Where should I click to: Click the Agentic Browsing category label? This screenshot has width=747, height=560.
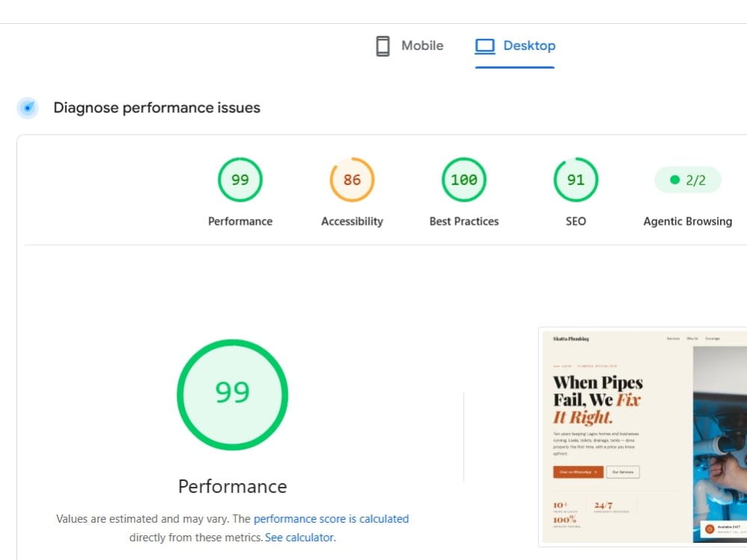(687, 222)
